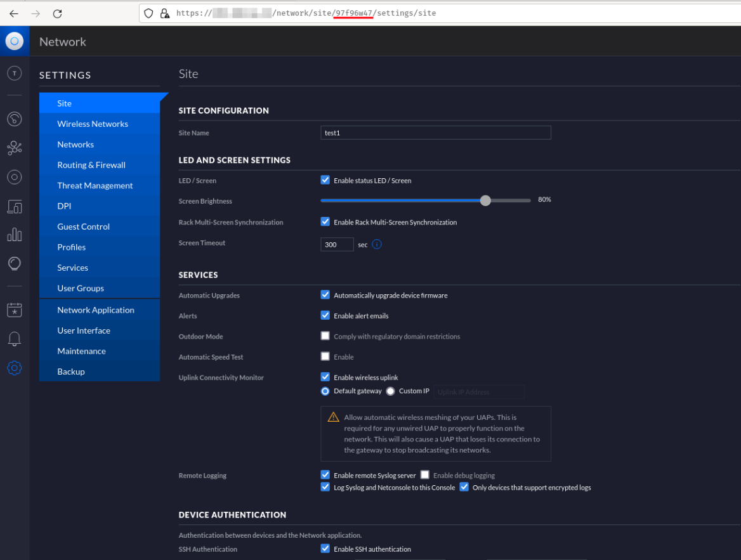The height and width of the screenshot is (560, 741).
Task: Open the Statistics bar chart icon
Action: click(14, 235)
